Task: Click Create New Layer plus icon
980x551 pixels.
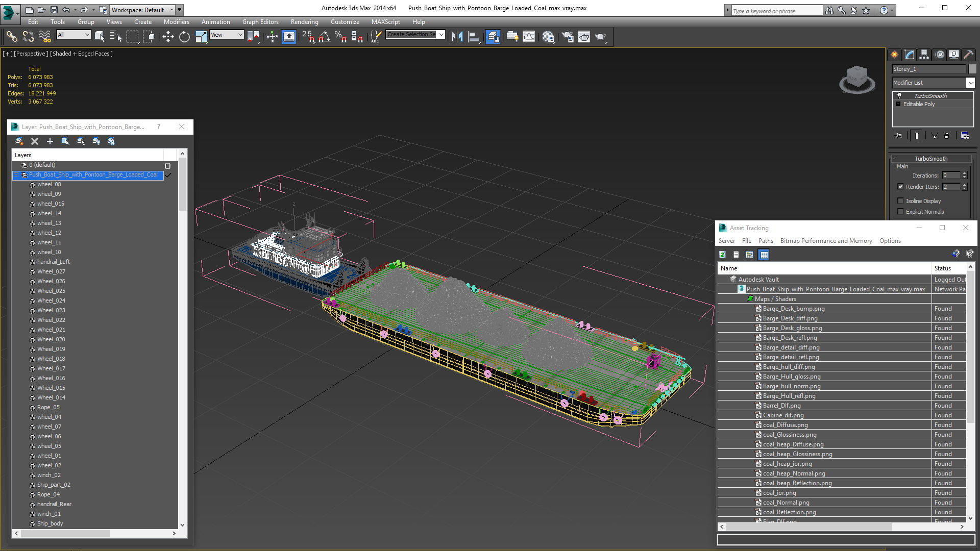Action: coord(50,141)
